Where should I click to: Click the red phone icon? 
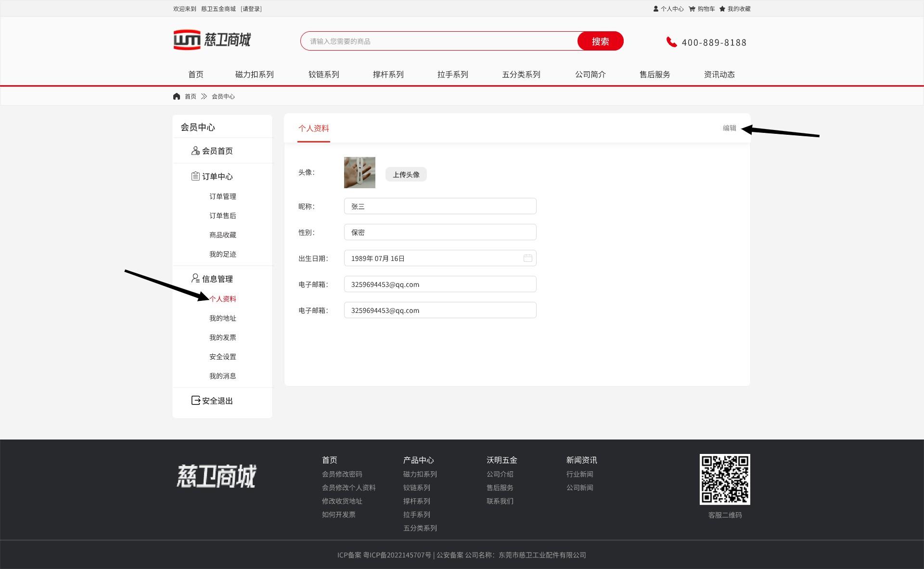tap(671, 42)
